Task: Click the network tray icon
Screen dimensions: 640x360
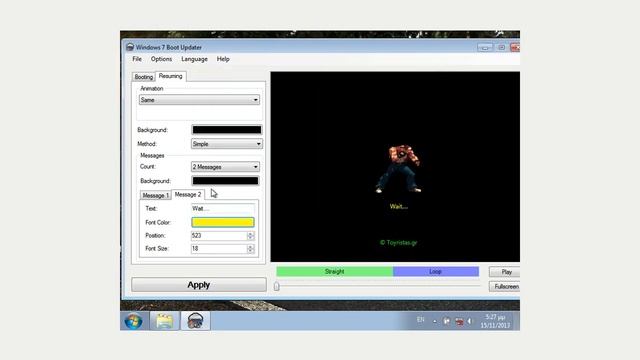Action: pyautogui.click(x=459, y=322)
